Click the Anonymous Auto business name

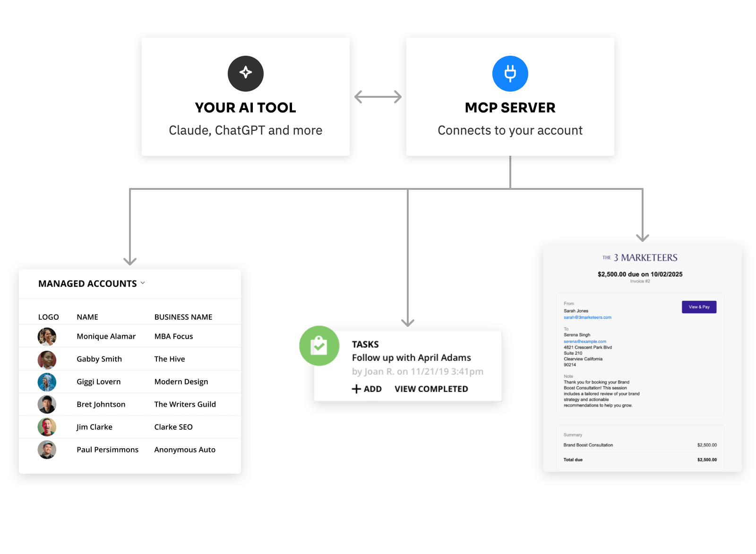coord(185,450)
